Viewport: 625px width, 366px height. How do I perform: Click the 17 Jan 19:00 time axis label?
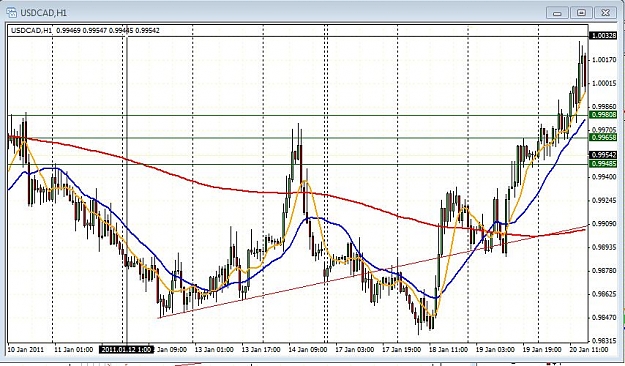tap(401, 350)
